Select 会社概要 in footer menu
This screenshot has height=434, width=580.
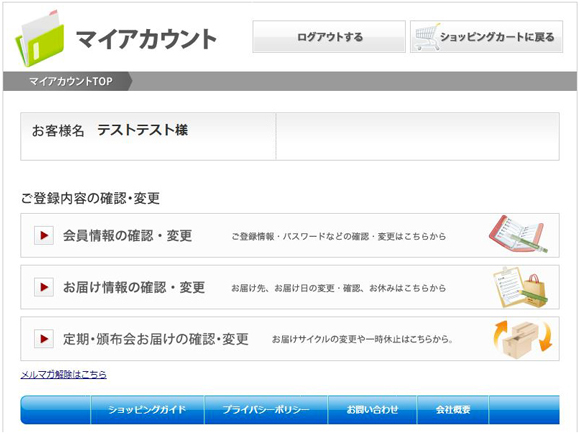(x=453, y=410)
